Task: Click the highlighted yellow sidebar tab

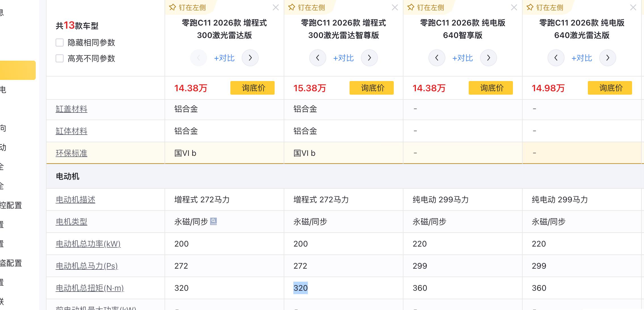Action: (18, 70)
